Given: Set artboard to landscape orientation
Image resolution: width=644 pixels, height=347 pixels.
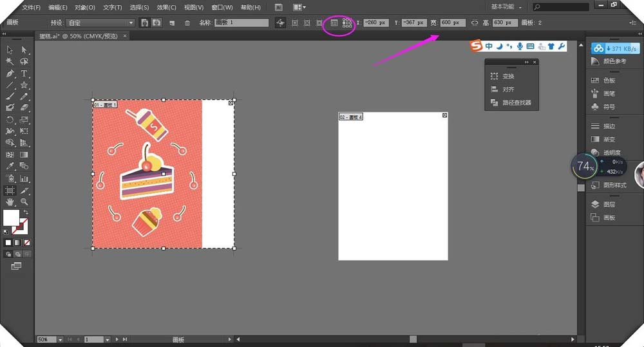Looking at the screenshot, I should (x=156, y=23).
